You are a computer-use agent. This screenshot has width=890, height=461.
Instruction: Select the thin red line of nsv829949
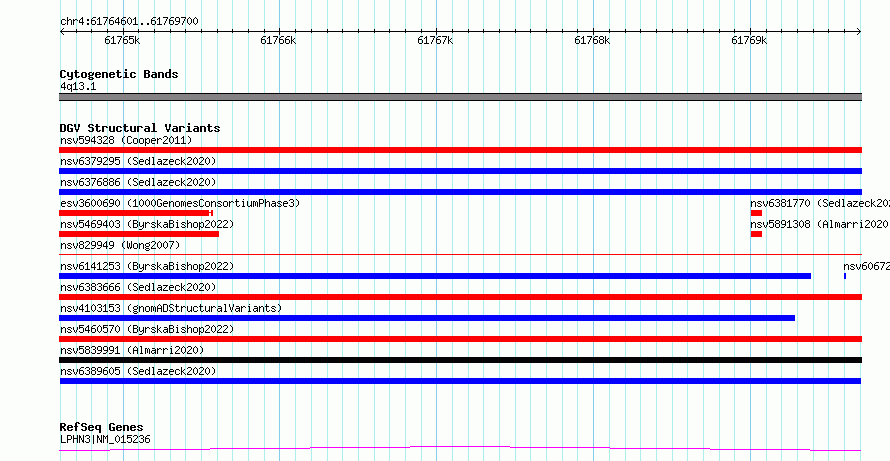[460, 255]
